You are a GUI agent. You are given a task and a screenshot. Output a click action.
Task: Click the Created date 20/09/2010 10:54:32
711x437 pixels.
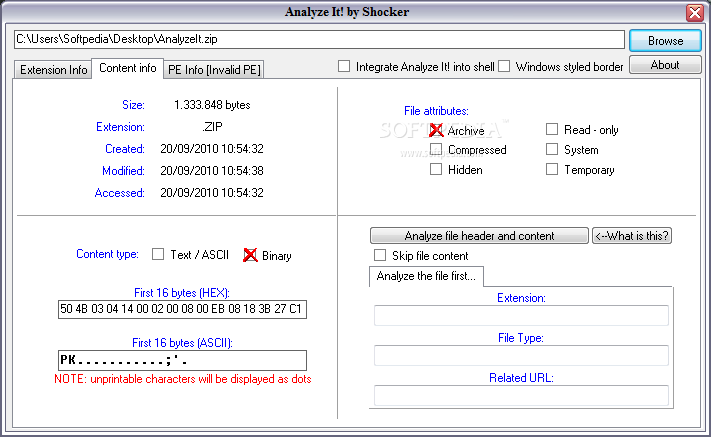(212, 149)
